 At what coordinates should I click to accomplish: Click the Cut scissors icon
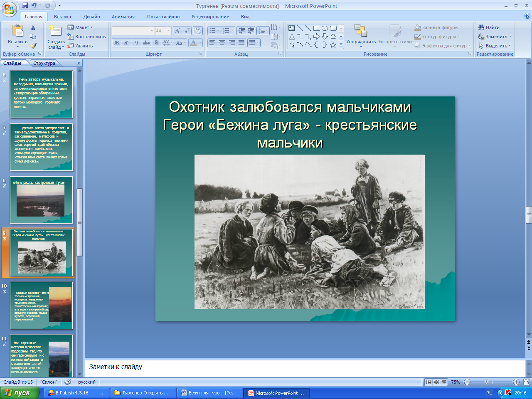click(33, 27)
